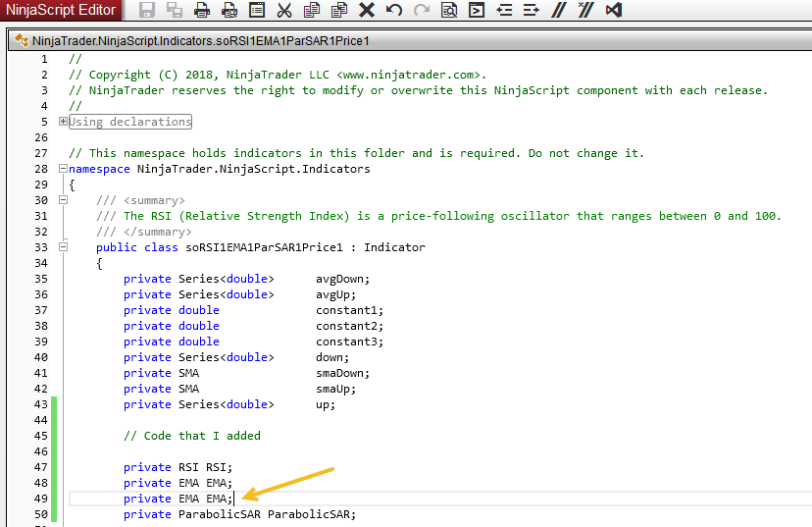This screenshot has height=527, width=812.
Task: Click the NinjaScript Editor title label
Action: point(61,10)
